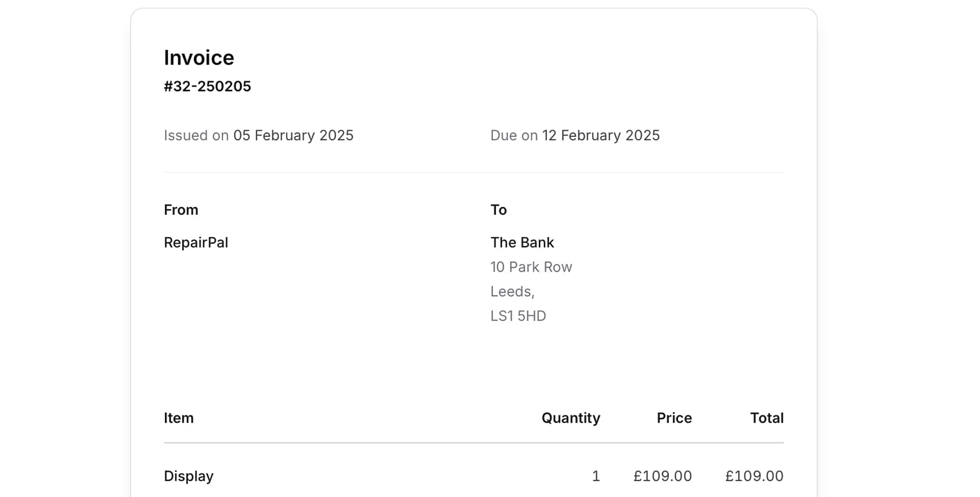980x497 pixels.
Task: Click the Display row quantity value 1
Action: click(x=596, y=476)
